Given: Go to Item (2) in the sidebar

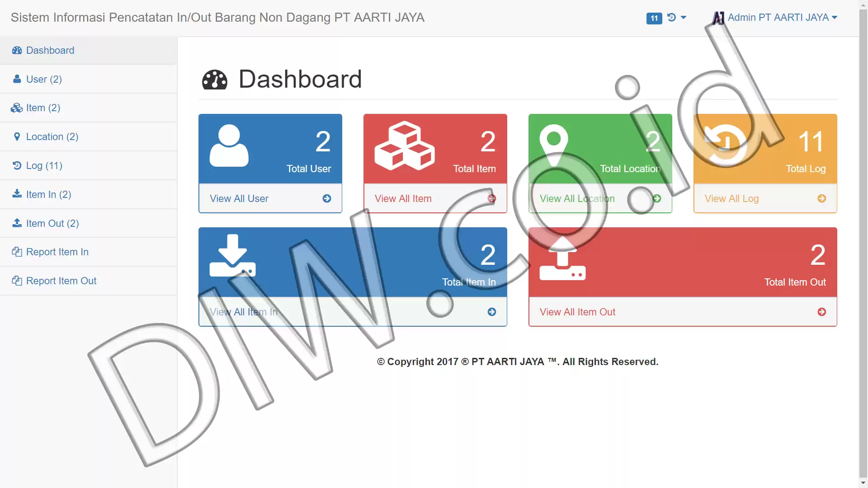Looking at the screenshot, I should pos(88,108).
